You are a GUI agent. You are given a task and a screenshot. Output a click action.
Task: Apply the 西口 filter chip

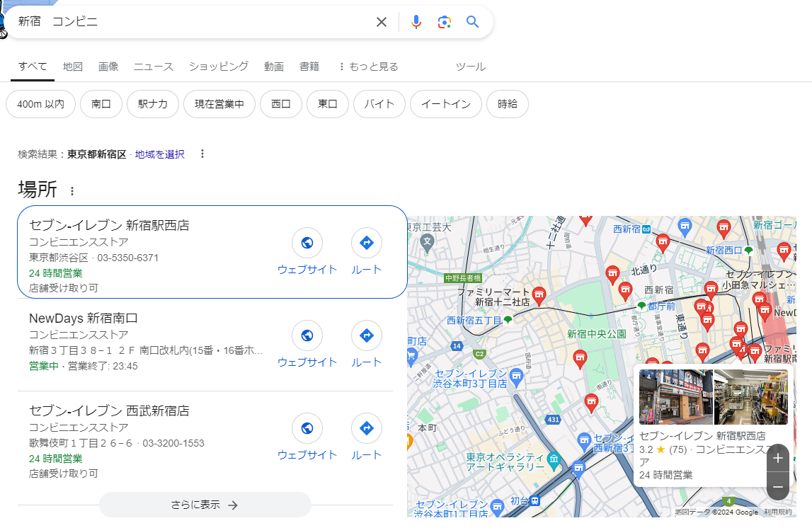(x=280, y=104)
